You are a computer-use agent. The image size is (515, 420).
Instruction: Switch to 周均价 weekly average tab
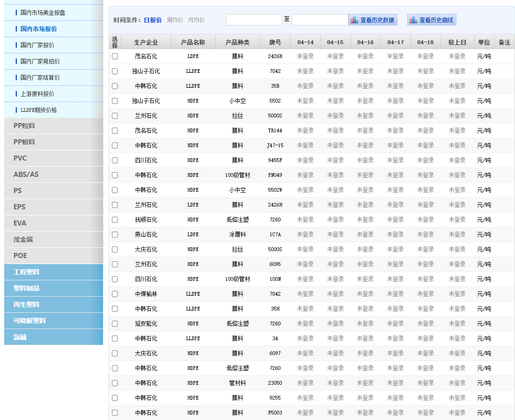tap(175, 20)
